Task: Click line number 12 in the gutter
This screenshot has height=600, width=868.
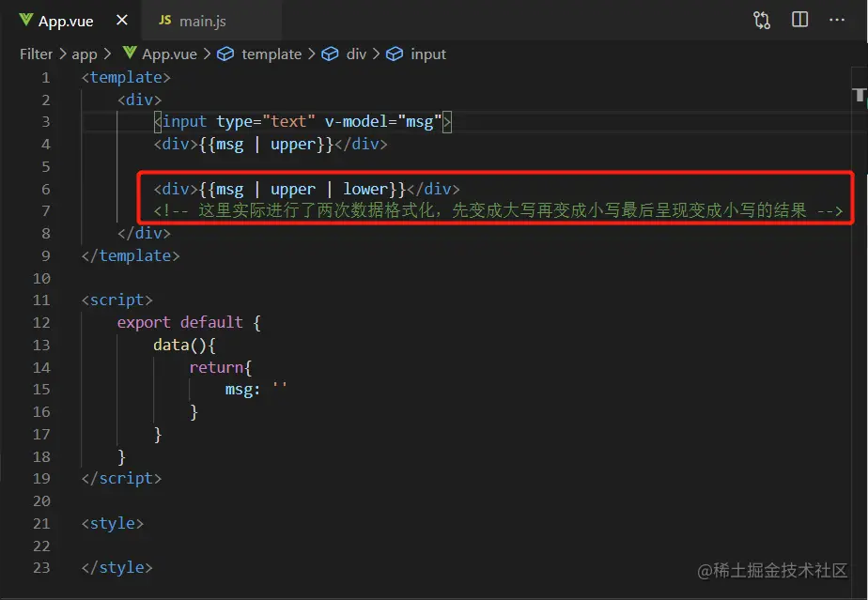Action: (41, 323)
